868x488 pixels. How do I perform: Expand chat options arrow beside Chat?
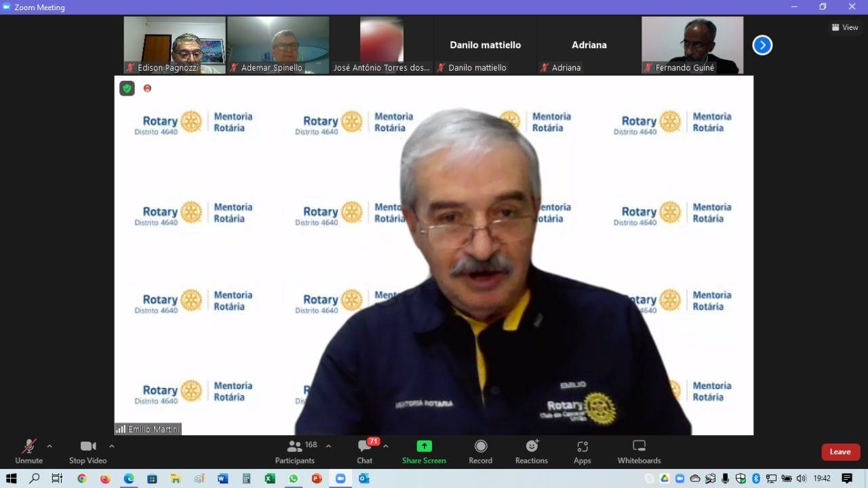386,446
